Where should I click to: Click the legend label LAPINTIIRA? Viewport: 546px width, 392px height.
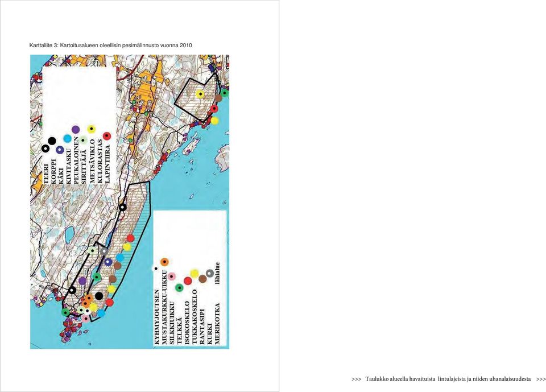click(x=107, y=164)
